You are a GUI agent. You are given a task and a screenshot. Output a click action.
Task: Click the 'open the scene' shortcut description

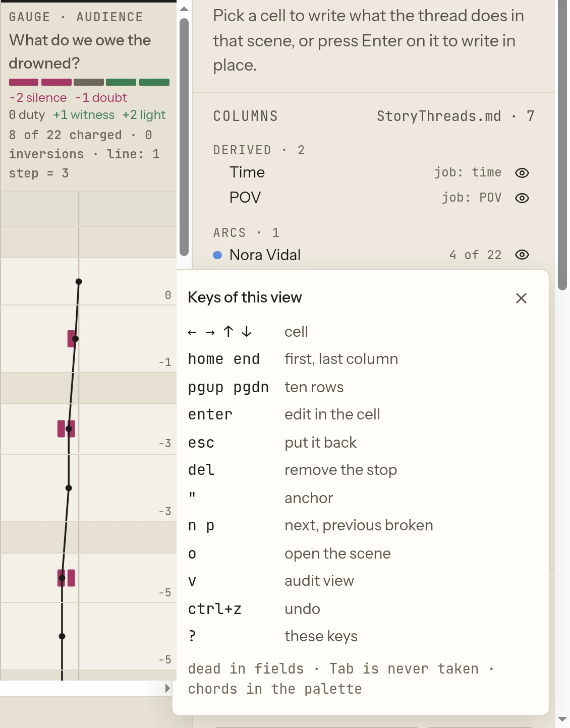(337, 554)
